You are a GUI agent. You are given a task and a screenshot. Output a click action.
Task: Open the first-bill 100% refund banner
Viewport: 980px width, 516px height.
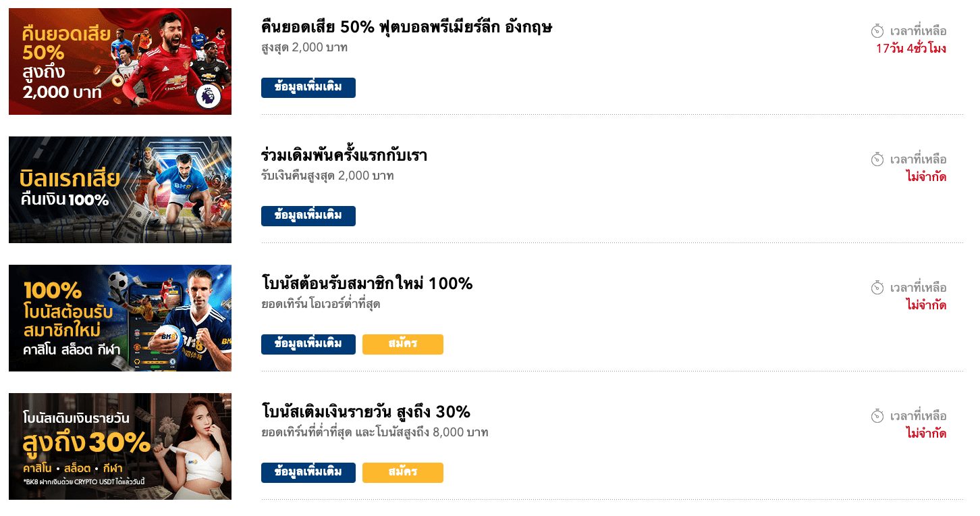click(x=119, y=189)
